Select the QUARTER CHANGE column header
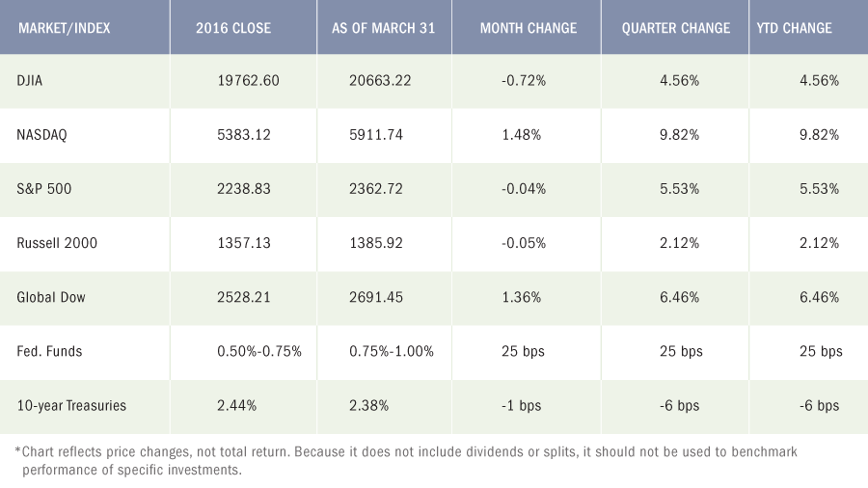 click(676, 28)
